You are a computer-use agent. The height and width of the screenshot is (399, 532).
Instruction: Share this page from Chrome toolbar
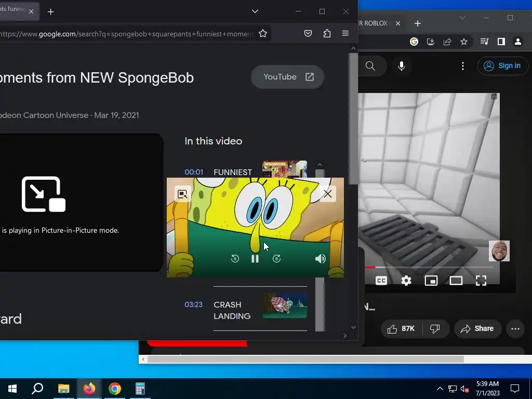(447, 42)
